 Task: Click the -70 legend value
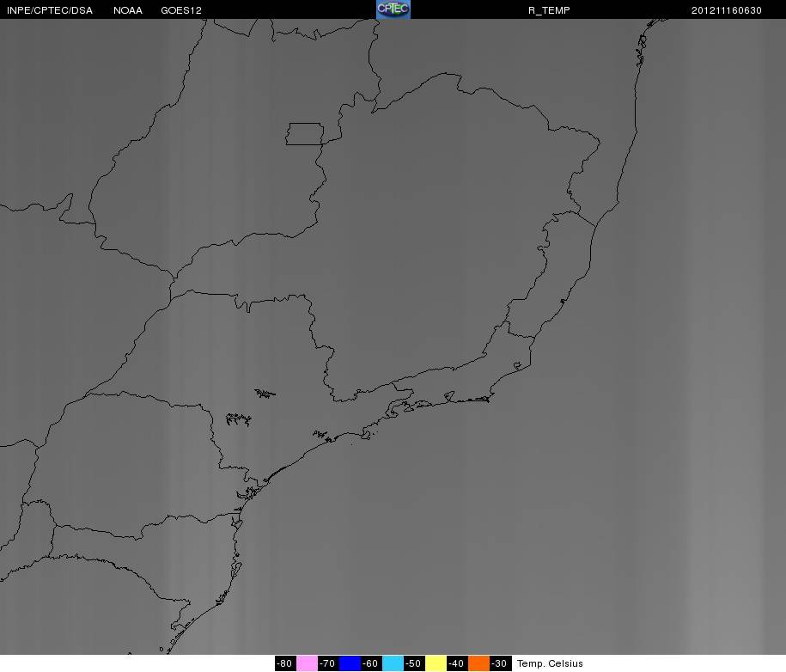[328, 663]
